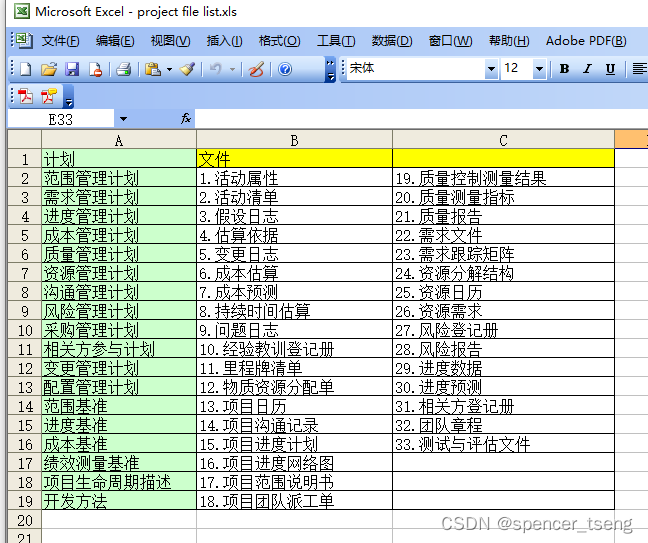Click the first Adobe PDF convert icon
Viewport: 648px width, 543px height.
(x=26, y=96)
